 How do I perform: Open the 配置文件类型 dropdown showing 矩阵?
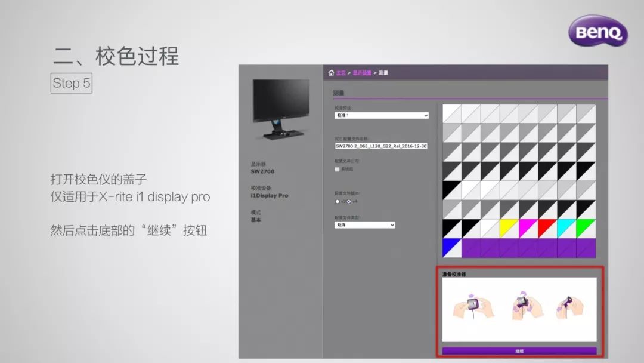tap(366, 224)
